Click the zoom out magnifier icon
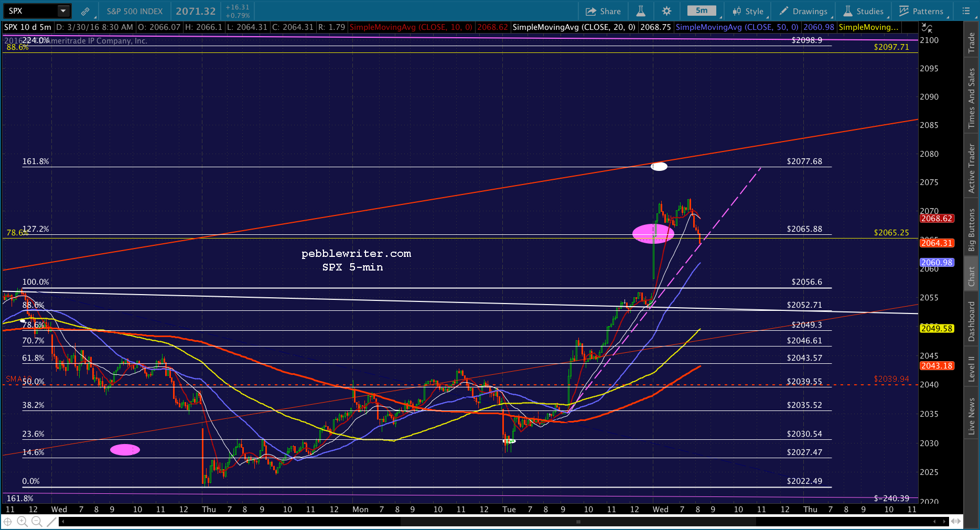Viewport: 980px width, 530px height. (x=37, y=522)
